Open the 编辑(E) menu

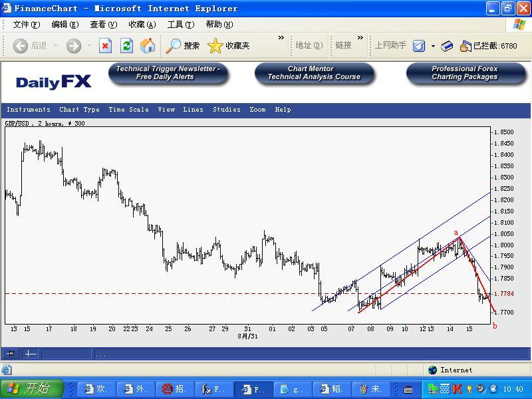(x=65, y=25)
